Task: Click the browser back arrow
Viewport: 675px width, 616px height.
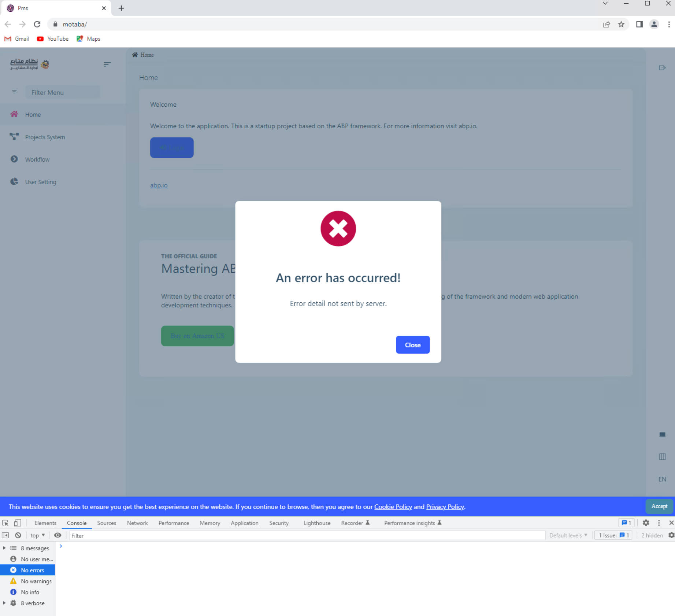Action: click(8, 24)
